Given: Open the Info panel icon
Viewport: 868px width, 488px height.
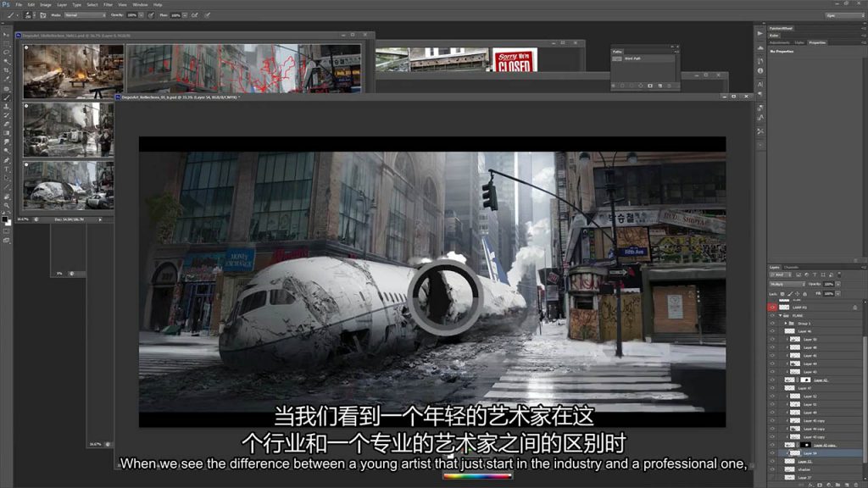Looking at the screenshot, I should pyautogui.click(x=760, y=71).
